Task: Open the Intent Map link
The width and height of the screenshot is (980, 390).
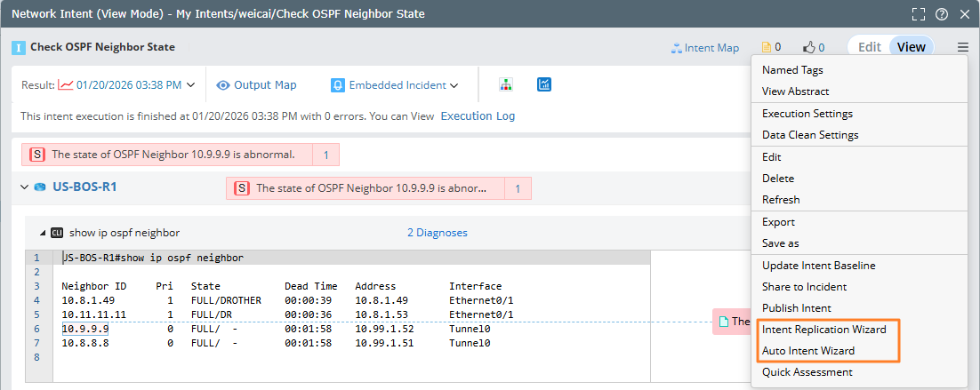Action: [x=704, y=48]
